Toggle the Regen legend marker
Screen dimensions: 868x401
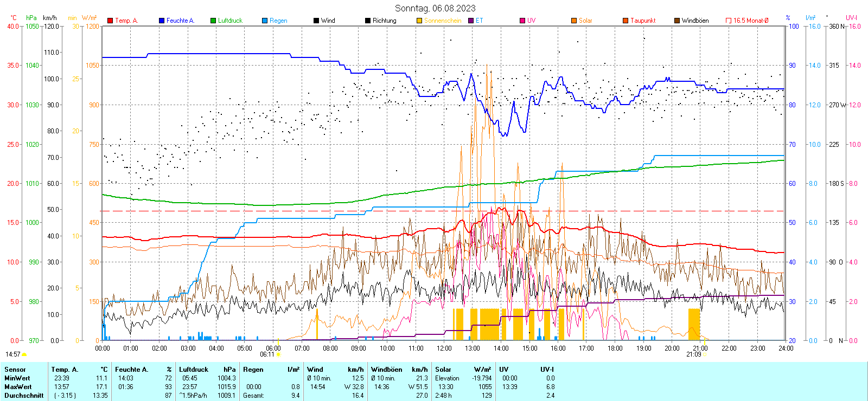(x=265, y=21)
